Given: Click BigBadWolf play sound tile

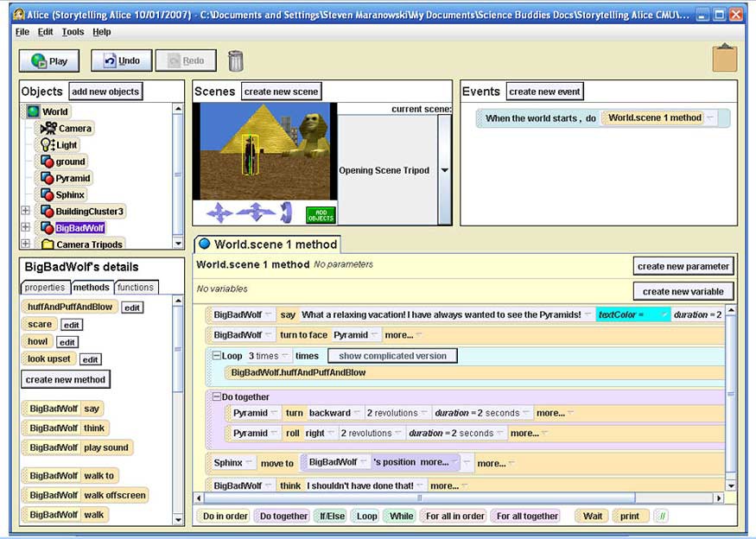Looking at the screenshot, I should coord(78,447).
